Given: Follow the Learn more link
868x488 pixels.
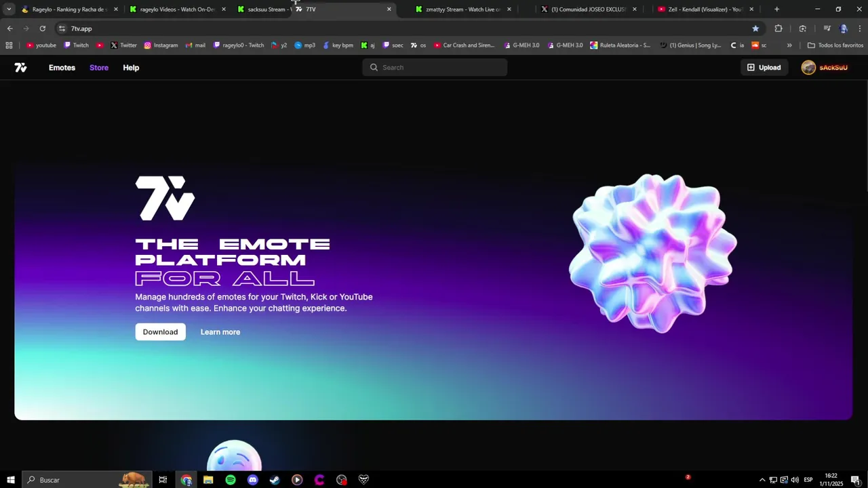Looking at the screenshot, I should (220, 332).
